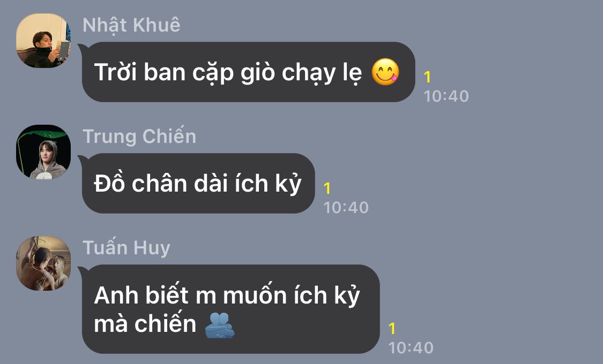Screen dimensions: 603x364
Task: Click read count beside Nhật Khuê's message
Action: click(427, 77)
